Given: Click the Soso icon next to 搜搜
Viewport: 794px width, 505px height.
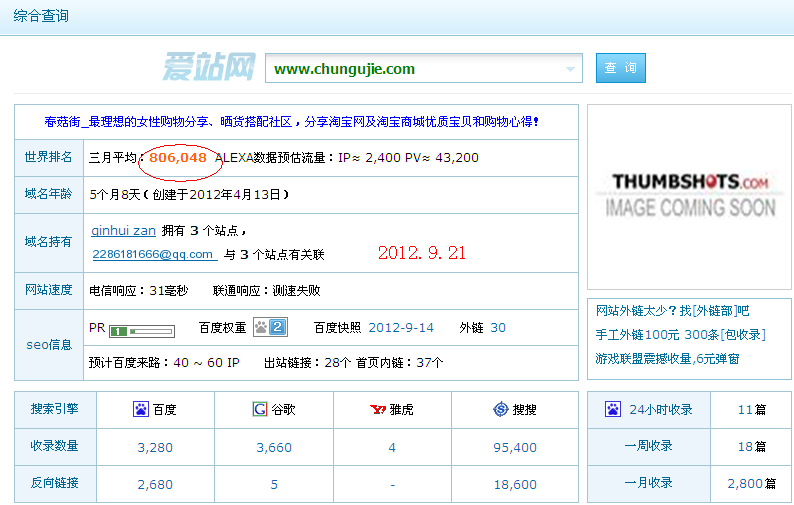Looking at the screenshot, I should click(500, 409).
